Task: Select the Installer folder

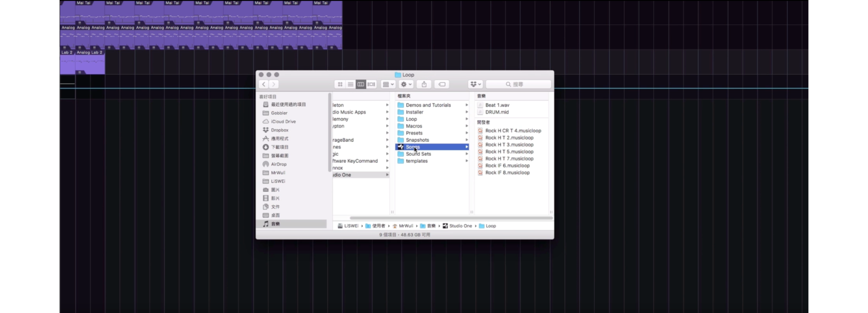Action: [432, 112]
